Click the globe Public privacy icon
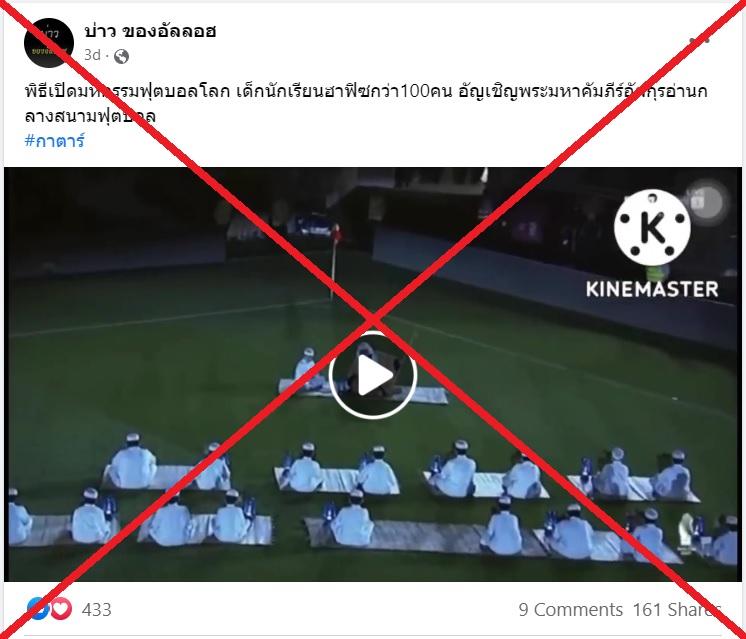The width and height of the screenshot is (746, 639). [121, 56]
